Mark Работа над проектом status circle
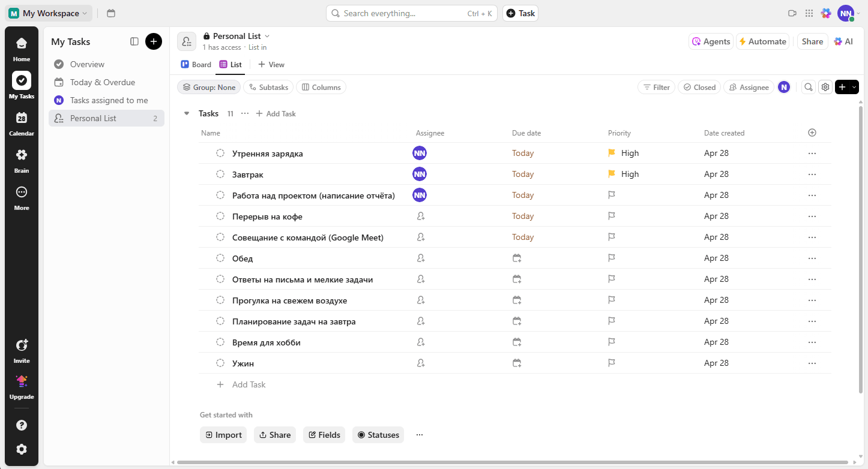 tap(220, 195)
